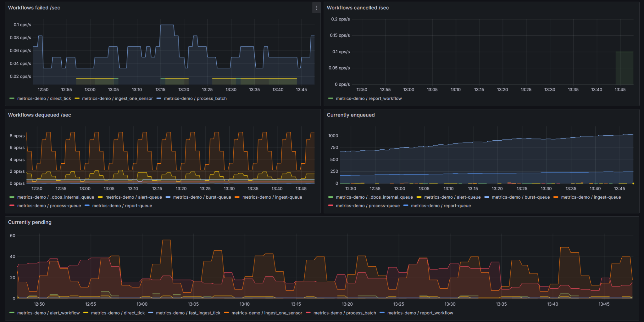This screenshot has width=644, height=322.
Task: Open the Currently pending panel title
Action: [x=30, y=222]
